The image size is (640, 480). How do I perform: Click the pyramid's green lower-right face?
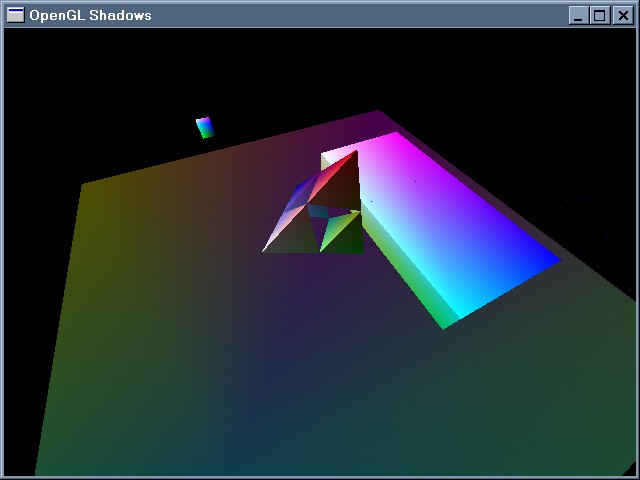[342, 235]
